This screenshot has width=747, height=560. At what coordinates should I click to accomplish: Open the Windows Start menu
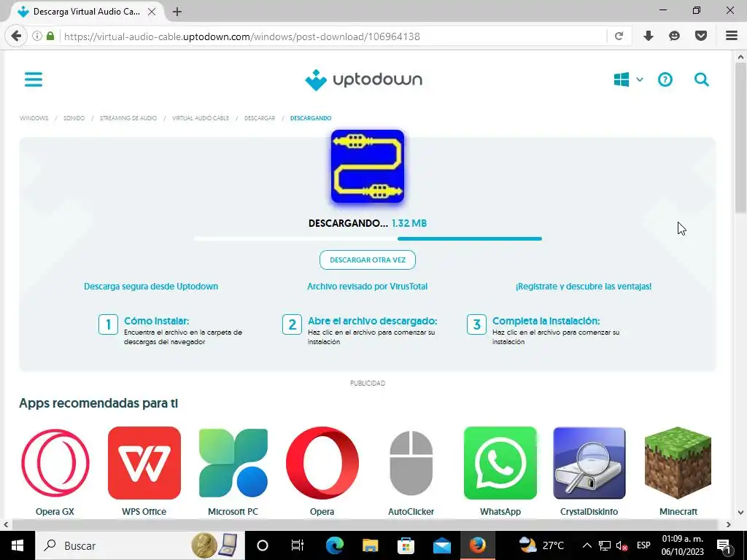pyautogui.click(x=18, y=545)
